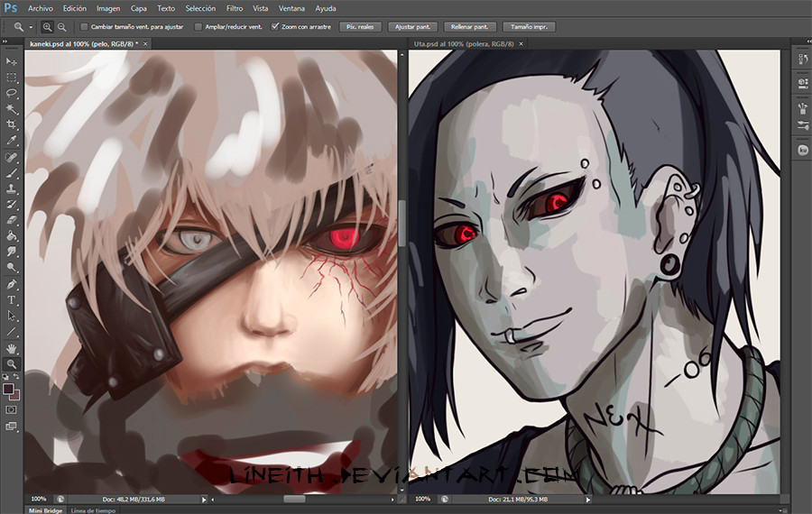Open the Texto menu

(x=166, y=8)
